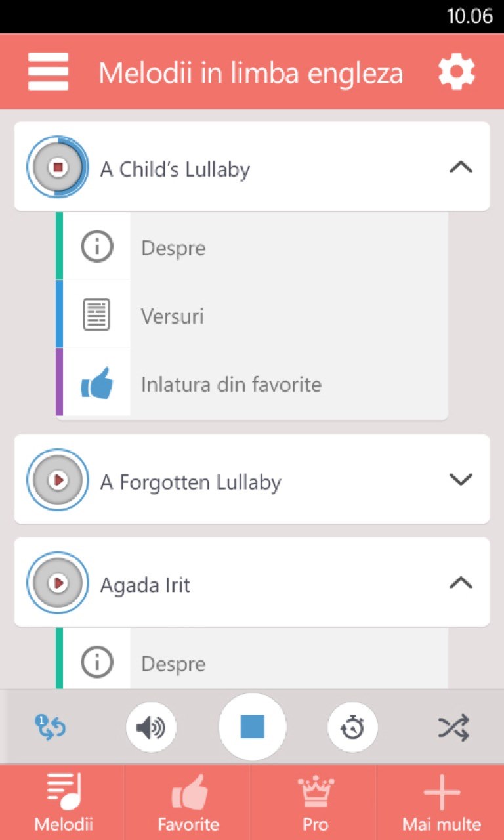Open the Pro tab
504x840 pixels.
coord(315,802)
